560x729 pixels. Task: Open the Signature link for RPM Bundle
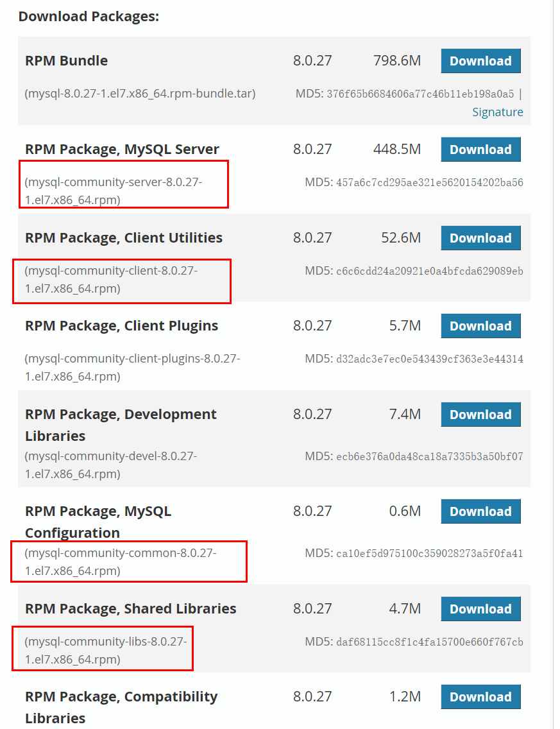coord(498,112)
